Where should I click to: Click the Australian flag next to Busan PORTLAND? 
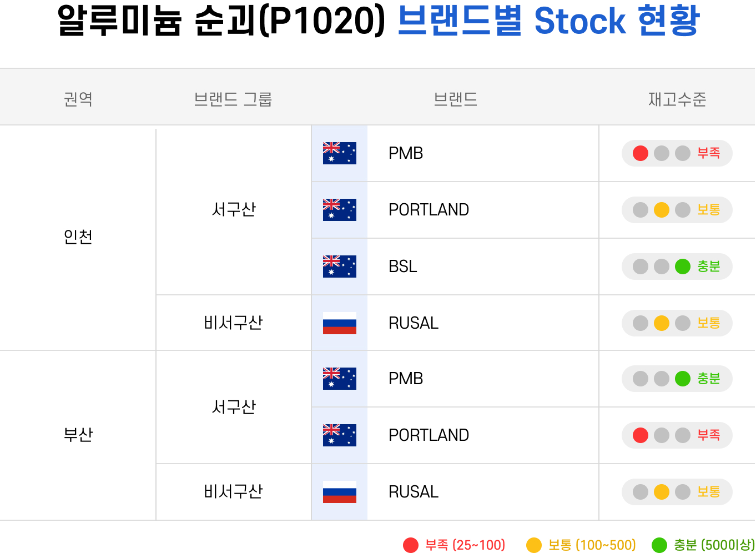point(339,435)
